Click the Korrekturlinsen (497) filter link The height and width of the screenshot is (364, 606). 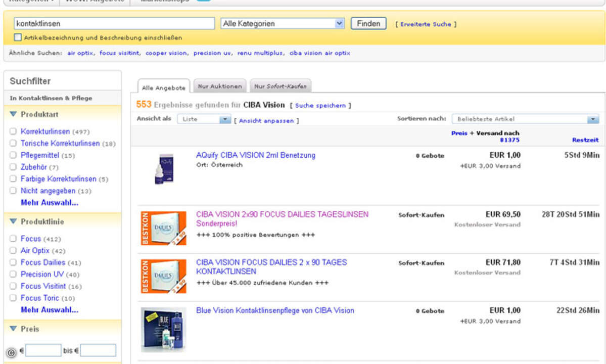45,131
